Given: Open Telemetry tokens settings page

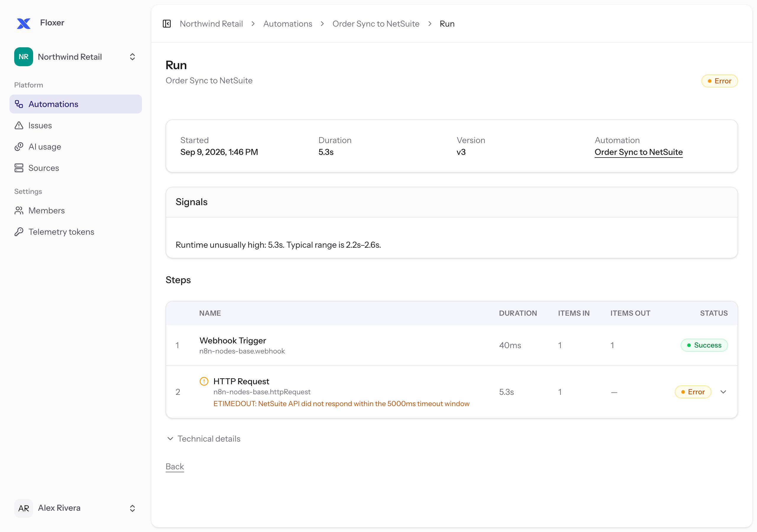Looking at the screenshot, I should [x=76, y=232].
